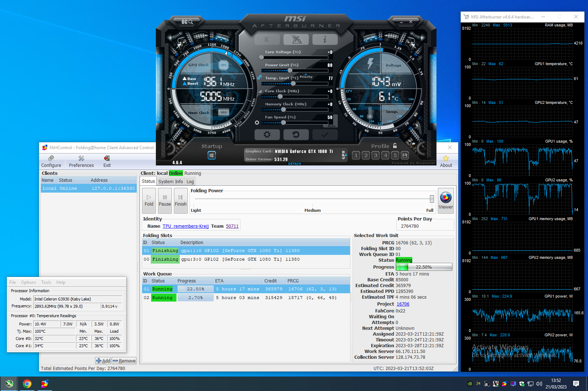Open File menu in the temperature monitor window
588x391 pixels.
(13, 282)
